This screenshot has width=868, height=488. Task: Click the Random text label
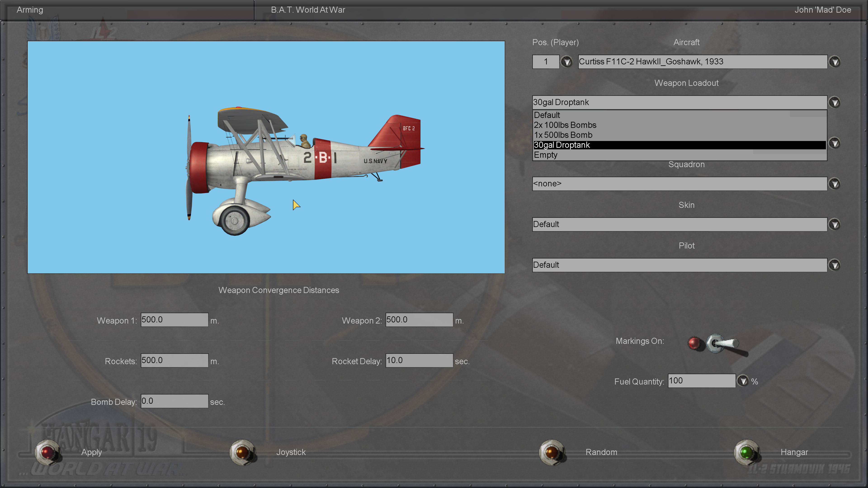click(x=601, y=452)
